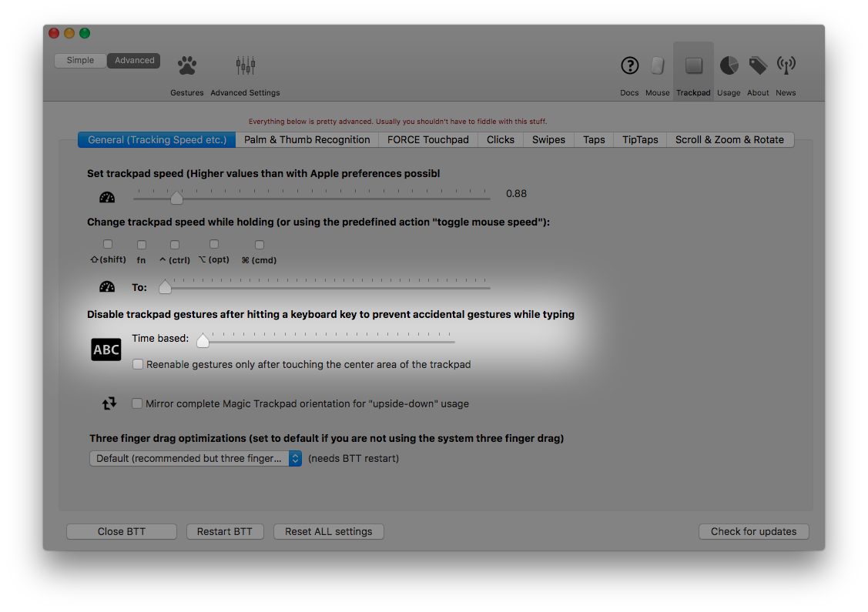Click the Restart BTT button
Image resolution: width=868 pixels, height=612 pixels.
click(x=225, y=531)
